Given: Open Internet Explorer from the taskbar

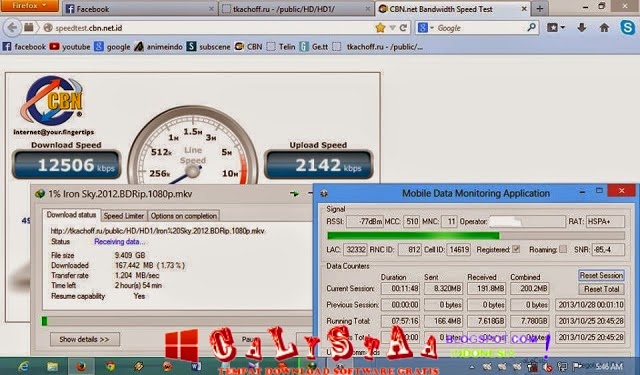Looking at the screenshot, I should pyautogui.click(x=23, y=366).
